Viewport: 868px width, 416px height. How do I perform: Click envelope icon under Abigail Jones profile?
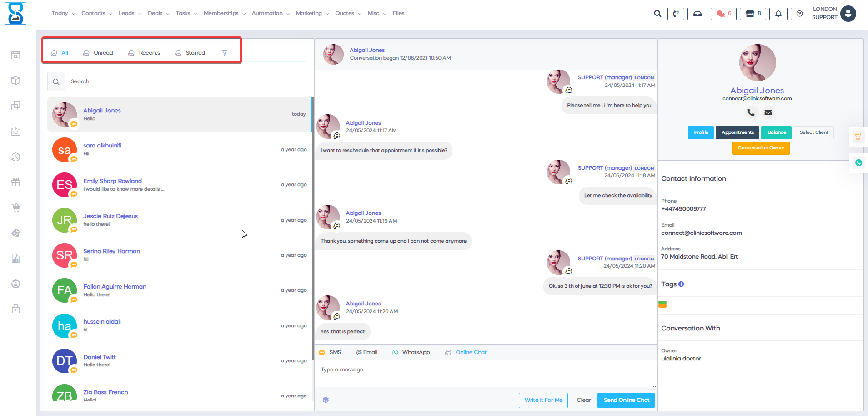click(x=768, y=112)
